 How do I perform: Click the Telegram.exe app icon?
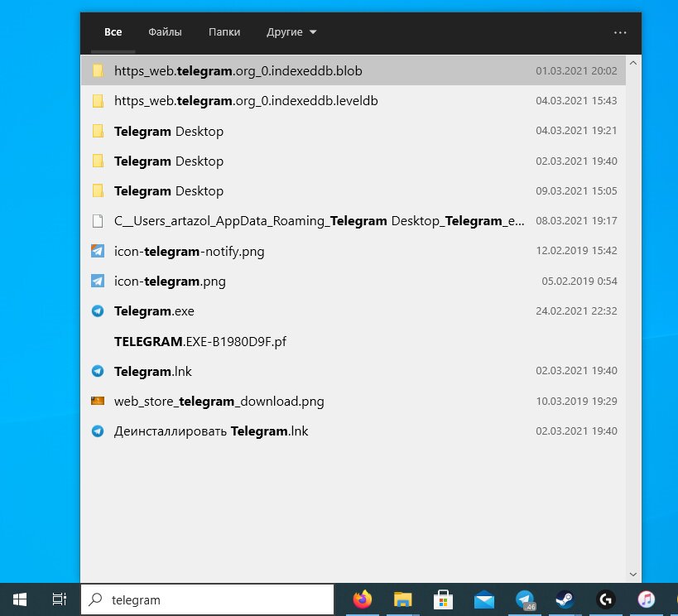pos(98,311)
